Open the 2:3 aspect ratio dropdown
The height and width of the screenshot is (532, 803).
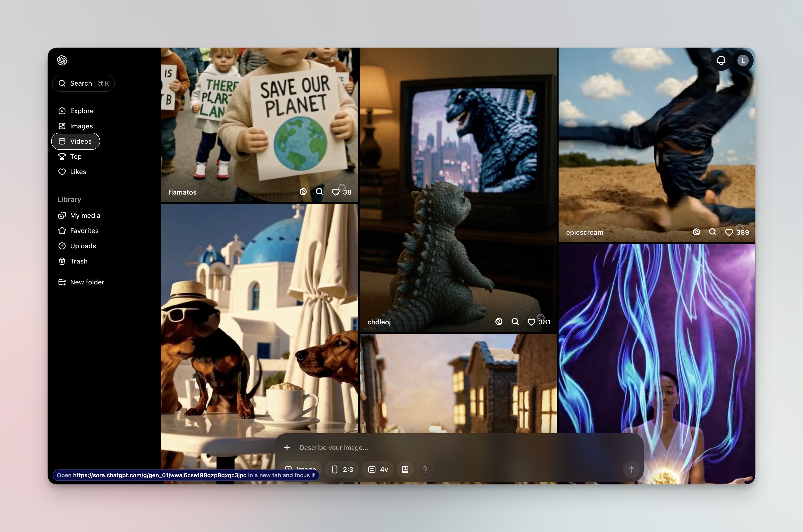342,469
